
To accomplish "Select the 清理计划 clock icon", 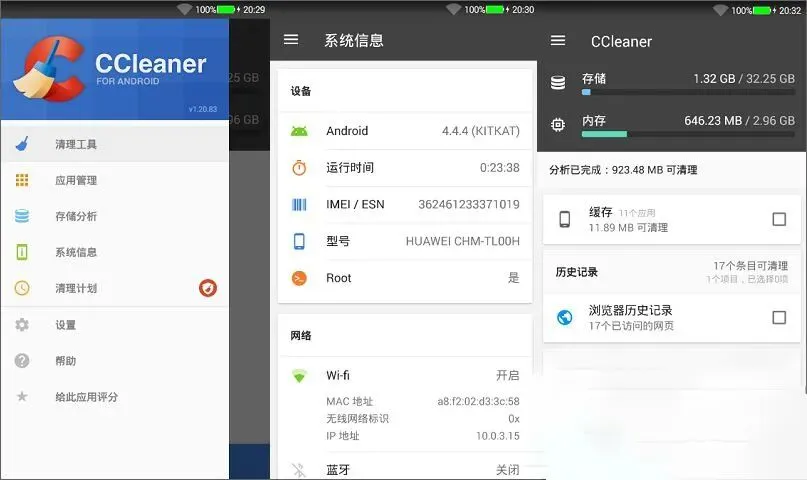I will click(22, 288).
